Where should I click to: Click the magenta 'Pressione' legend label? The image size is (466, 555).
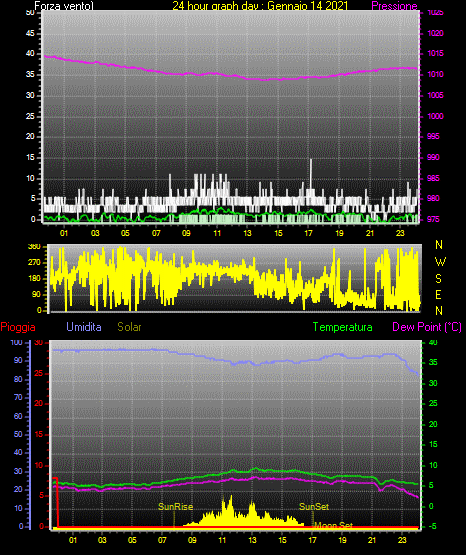tap(394, 6)
